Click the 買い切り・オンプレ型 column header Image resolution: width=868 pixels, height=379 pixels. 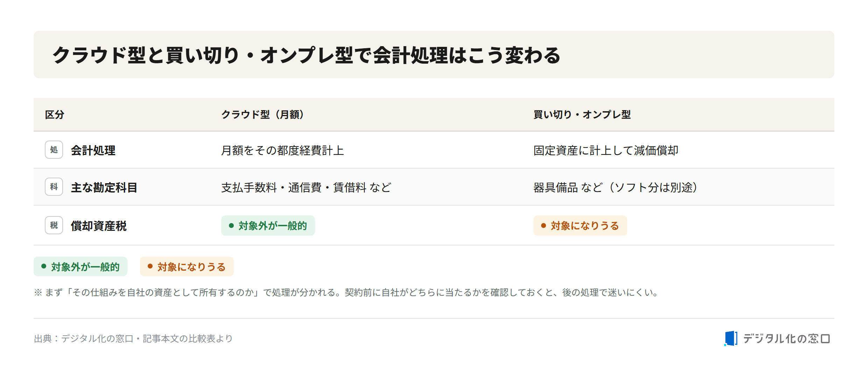pos(582,115)
